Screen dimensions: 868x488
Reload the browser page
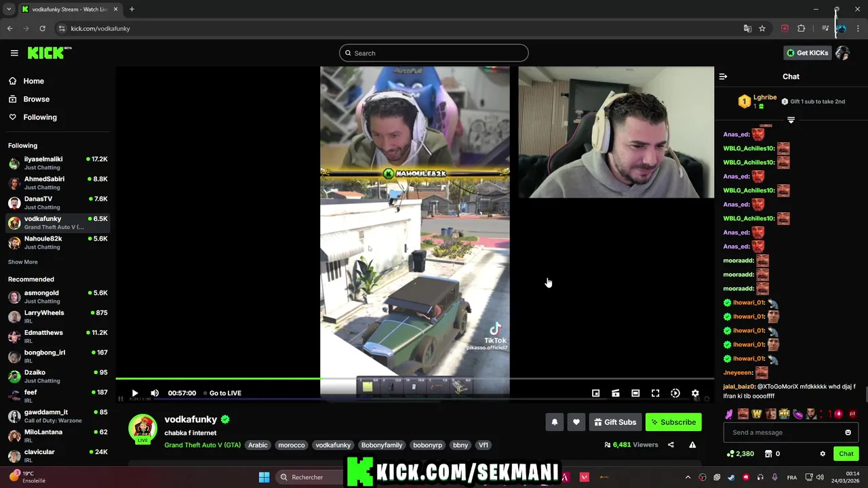(x=42, y=28)
